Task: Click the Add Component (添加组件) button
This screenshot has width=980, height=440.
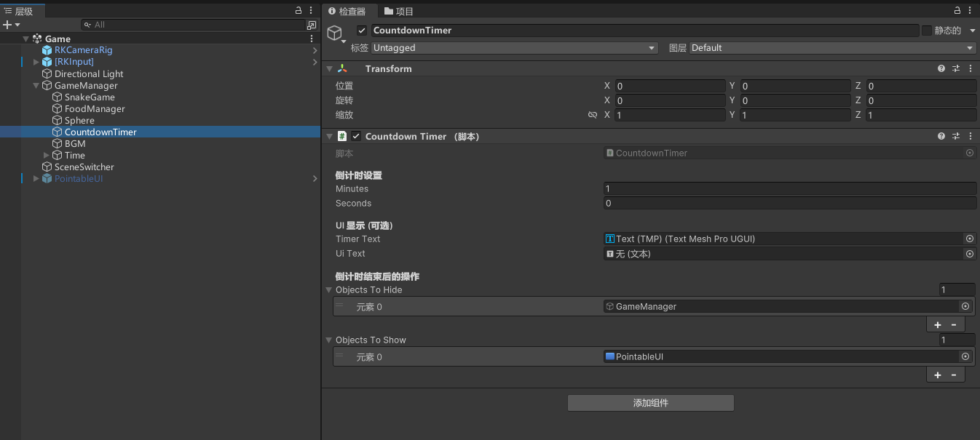Action: click(x=651, y=403)
